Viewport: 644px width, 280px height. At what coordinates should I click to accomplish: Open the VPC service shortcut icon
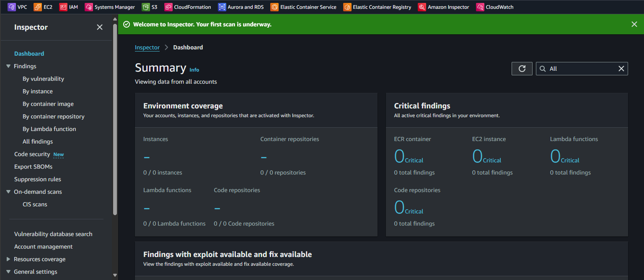(12, 7)
